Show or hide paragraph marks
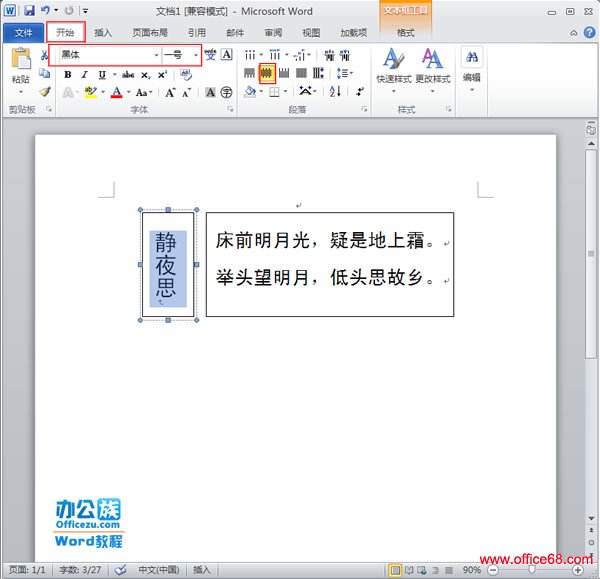Image resolution: width=600 pixels, height=579 pixels. 360,91
